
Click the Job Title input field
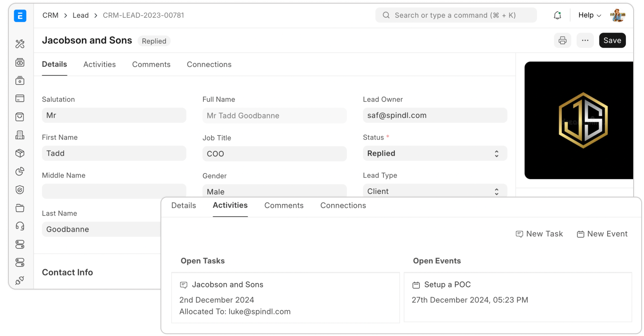(274, 154)
